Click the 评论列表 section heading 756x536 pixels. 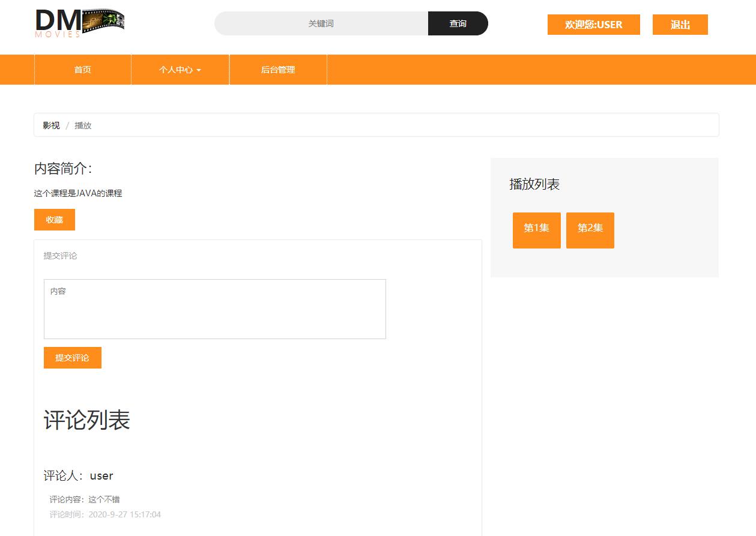pos(88,421)
